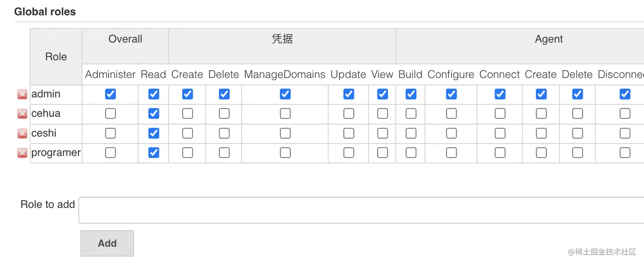
Task: Uncheck Overall Administer for admin role
Action: pyautogui.click(x=110, y=94)
